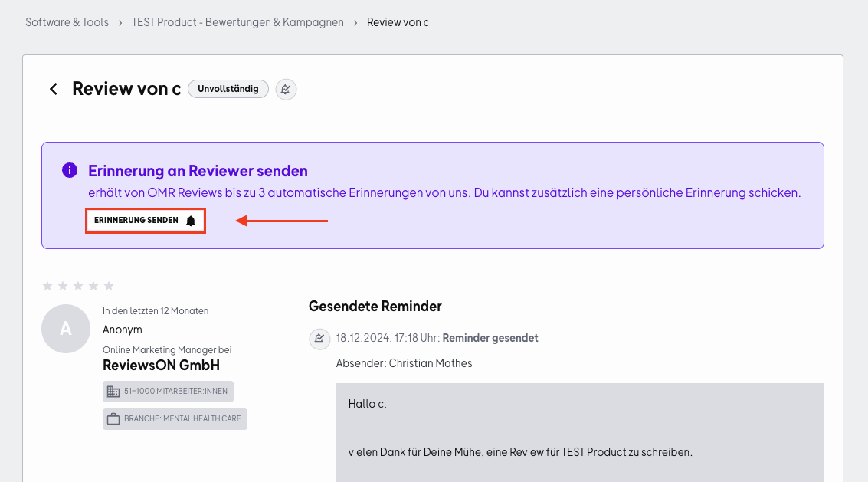868x482 pixels.
Task: Select the first rating star
Action: [x=47, y=286]
